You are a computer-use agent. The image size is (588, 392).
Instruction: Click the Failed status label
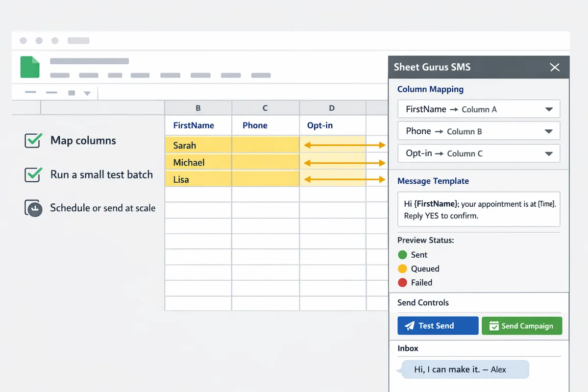click(x=421, y=282)
